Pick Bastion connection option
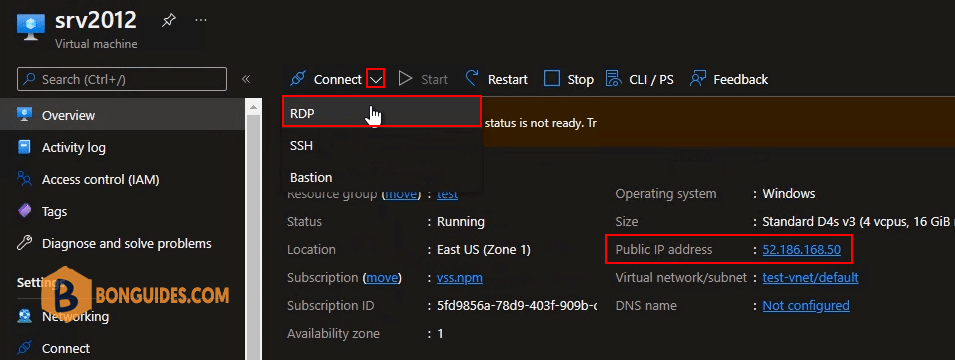Screen dimensions: 955x360 pyautogui.click(x=382, y=178)
